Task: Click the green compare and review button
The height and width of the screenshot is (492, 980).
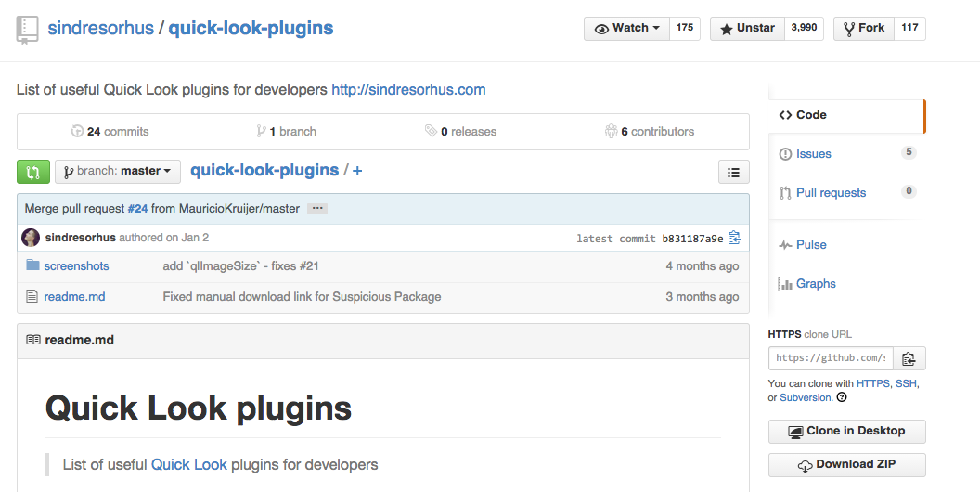Action: [33, 172]
